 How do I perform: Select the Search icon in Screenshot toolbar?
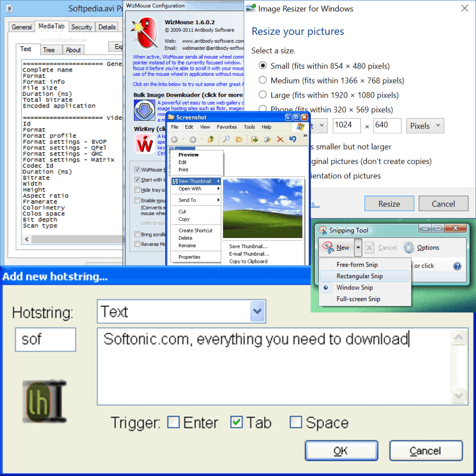click(x=226, y=139)
